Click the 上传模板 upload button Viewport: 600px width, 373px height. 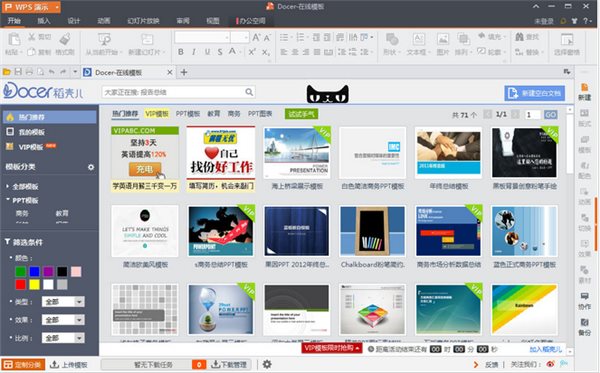69,365
